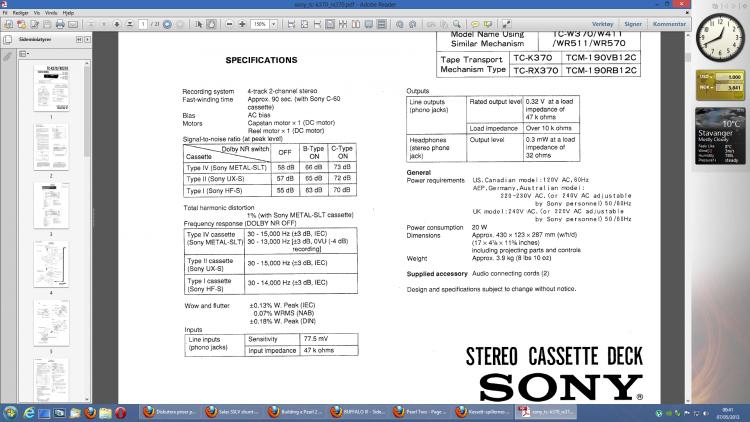The height and width of the screenshot is (422, 750).
Task: Activate the text Select tool
Action: tap(199, 24)
